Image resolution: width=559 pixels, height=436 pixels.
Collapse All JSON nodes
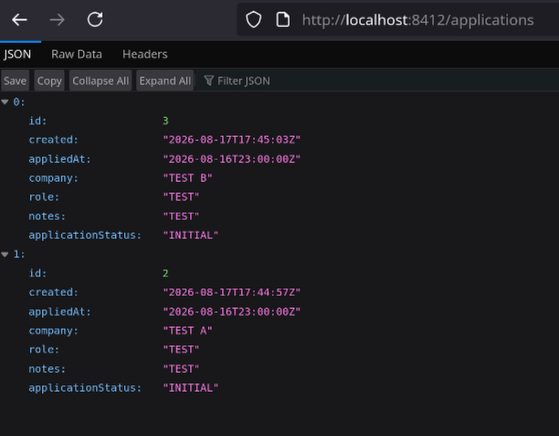101,81
